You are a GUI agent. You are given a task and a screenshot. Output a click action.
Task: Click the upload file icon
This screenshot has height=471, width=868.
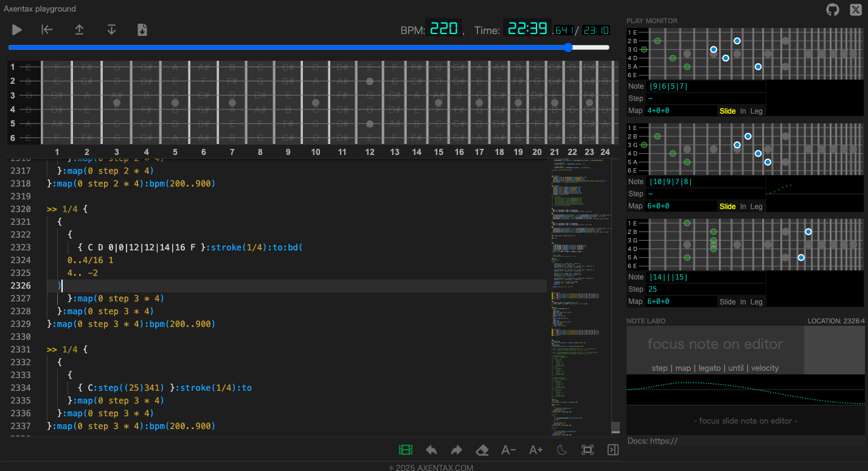(x=79, y=30)
